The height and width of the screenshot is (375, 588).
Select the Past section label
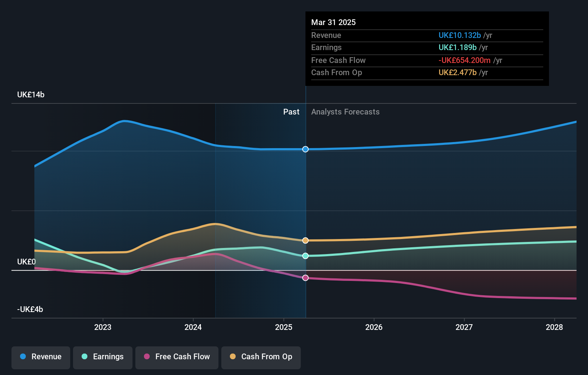[291, 112]
